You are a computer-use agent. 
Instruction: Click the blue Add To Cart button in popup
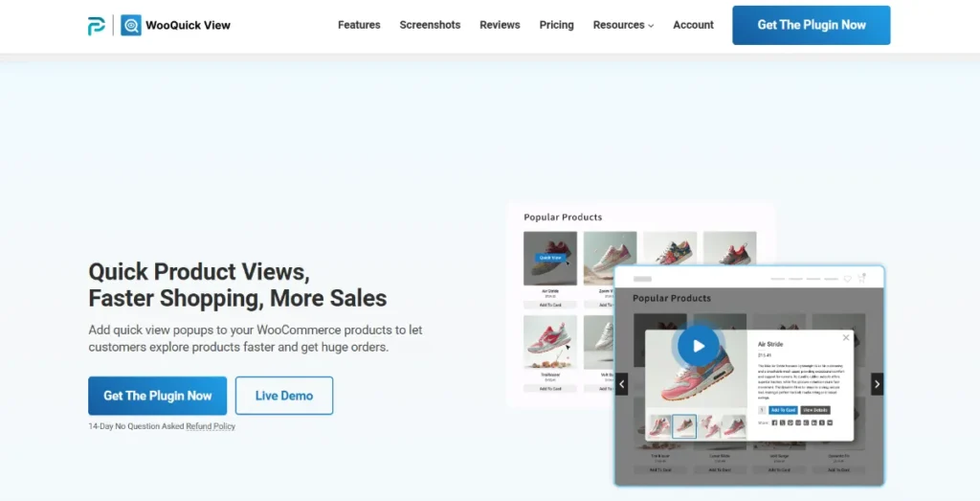click(x=783, y=410)
